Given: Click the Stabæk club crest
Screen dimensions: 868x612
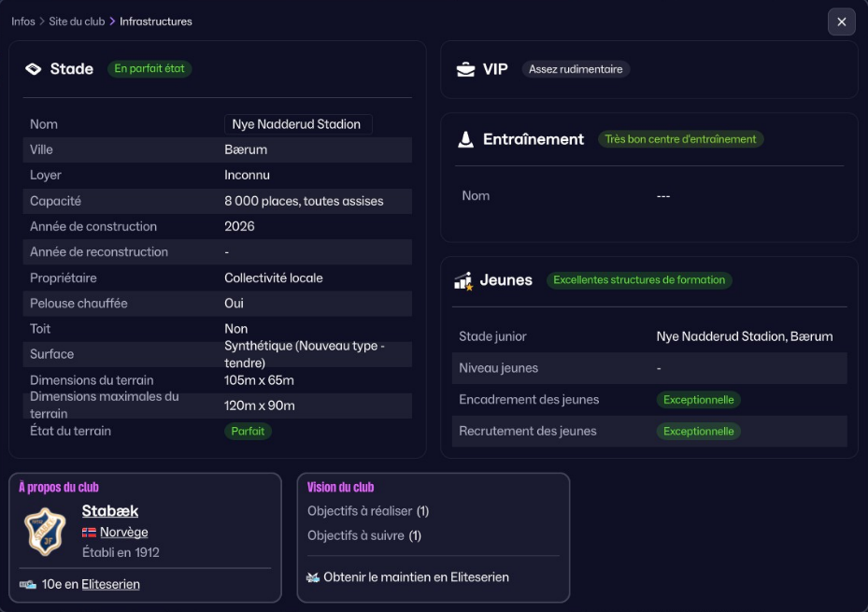Looking at the screenshot, I should pyautogui.click(x=45, y=532).
